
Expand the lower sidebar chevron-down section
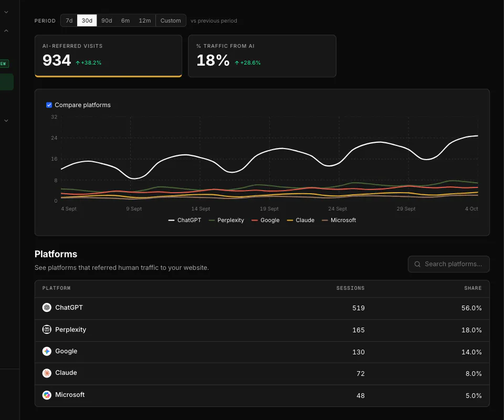point(6,121)
